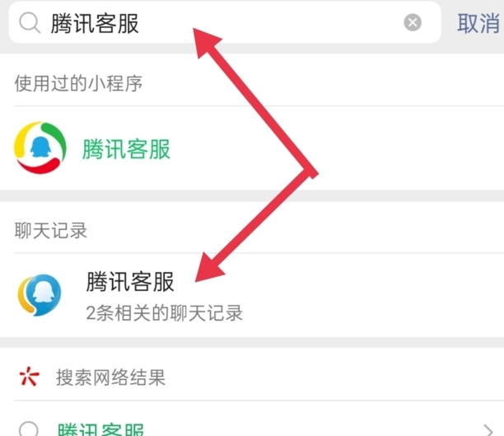Click the magnifier icon in the search bar
Screen dimensions: 504x436
30,23
